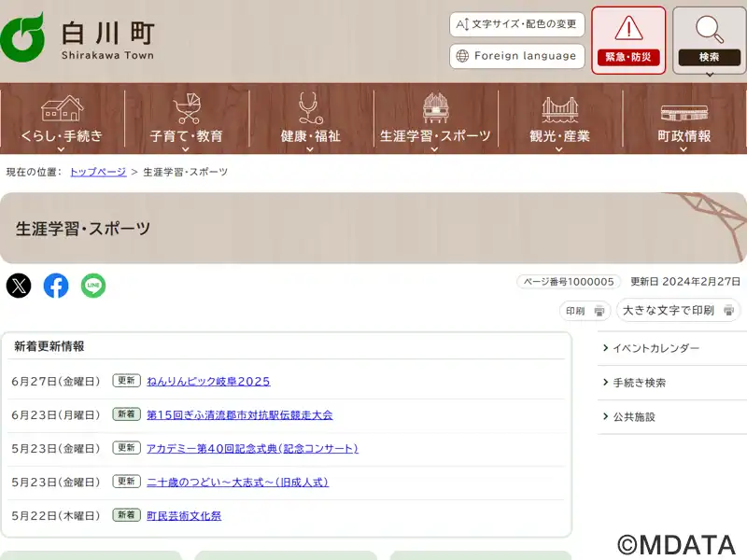Image resolution: width=747 pixels, height=560 pixels.
Task: Click the warning triangle icon
Action: click(x=628, y=28)
